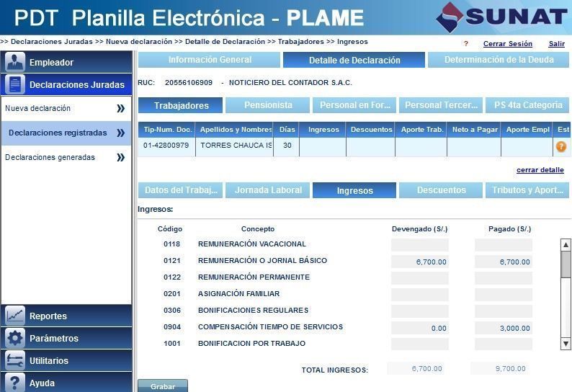
Task: Open the Personal en Formación tab
Action: (x=354, y=105)
